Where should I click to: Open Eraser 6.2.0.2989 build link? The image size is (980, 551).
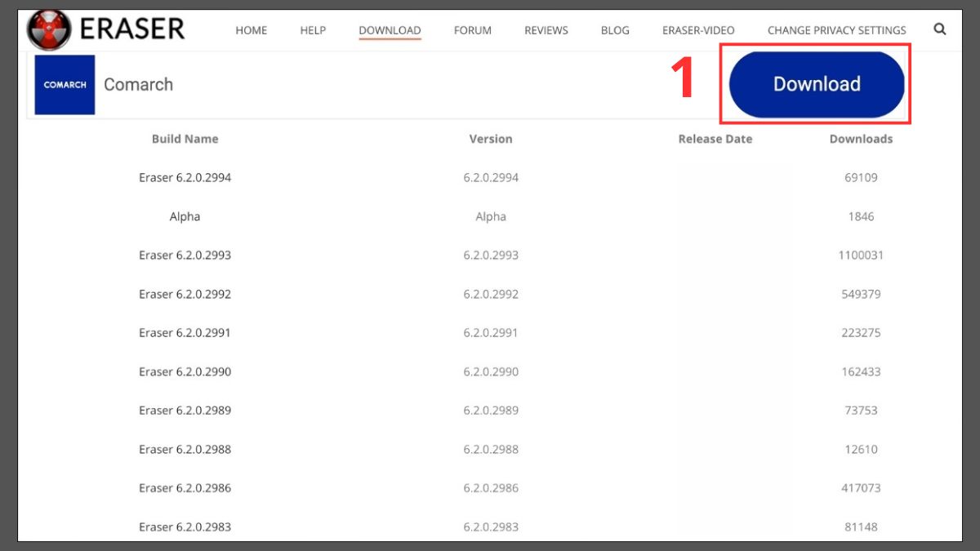(x=185, y=410)
